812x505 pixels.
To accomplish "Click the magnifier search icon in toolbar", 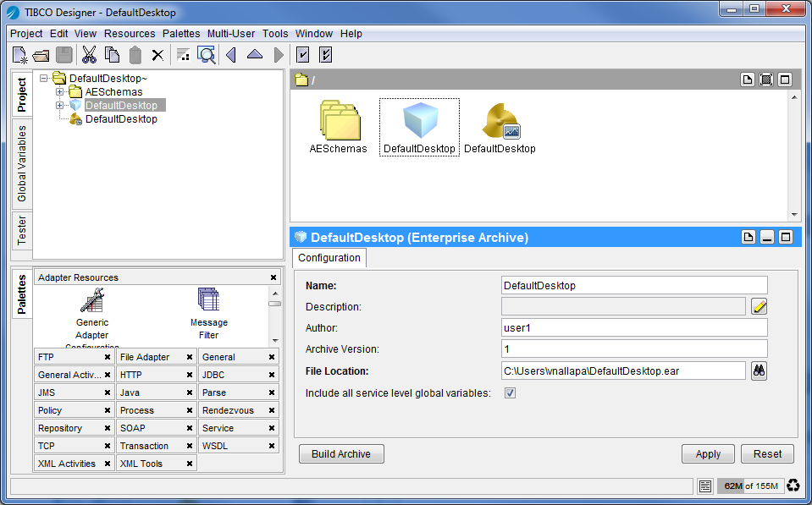I will (206, 55).
